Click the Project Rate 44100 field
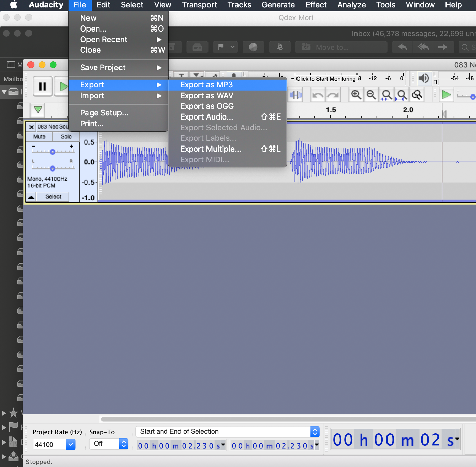The height and width of the screenshot is (467, 476). 49,444
